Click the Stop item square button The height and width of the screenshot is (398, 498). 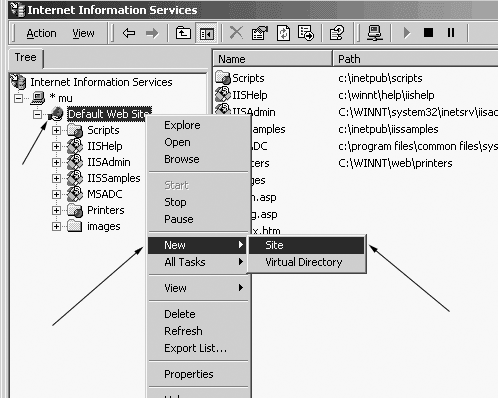[428, 33]
